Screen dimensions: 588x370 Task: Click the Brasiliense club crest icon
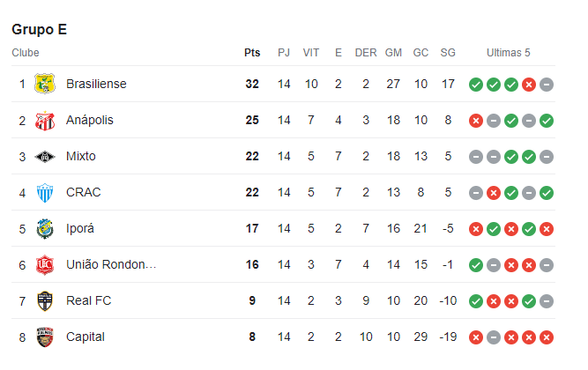click(x=45, y=84)
